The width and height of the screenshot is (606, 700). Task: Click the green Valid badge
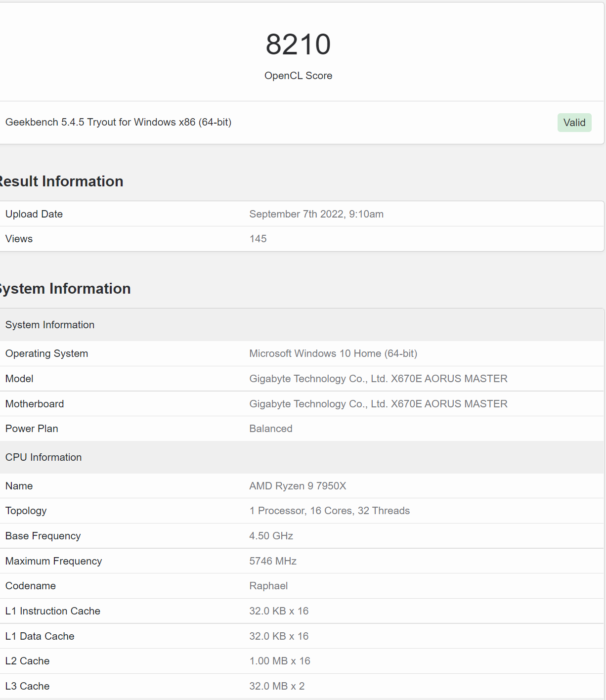[574, 123]
